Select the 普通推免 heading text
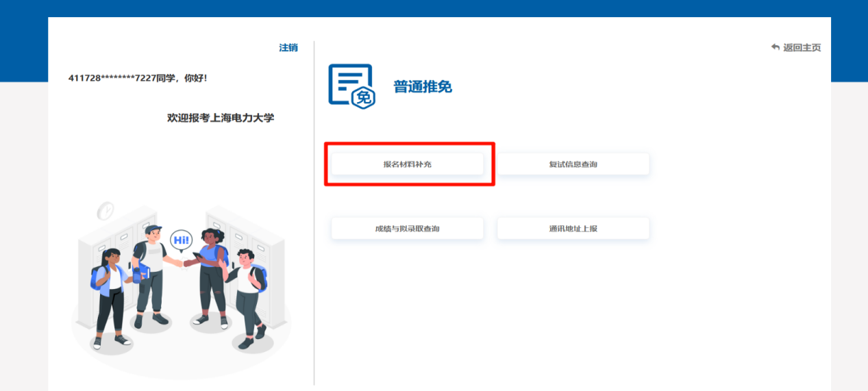Image resolution: width=868 pixels, height=391 pixels. tap(423, 87)
